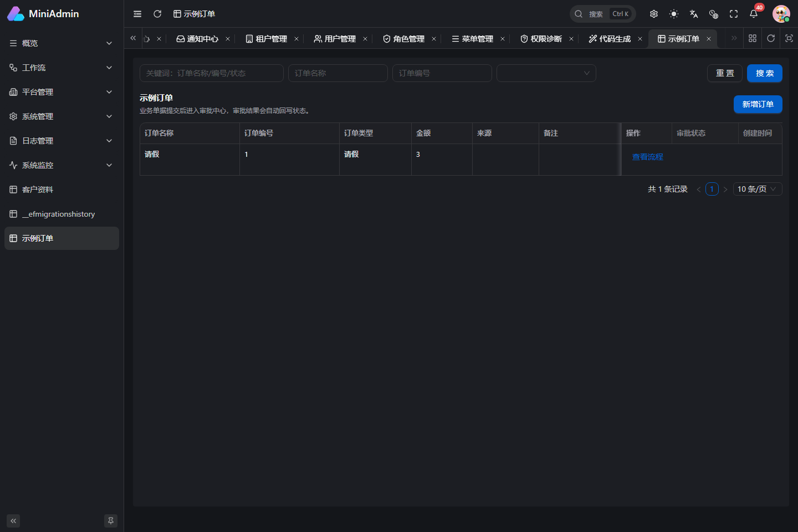Expand the 系统管理 sidebar menu
Screen dimensions: 798x532
[62, 116]
